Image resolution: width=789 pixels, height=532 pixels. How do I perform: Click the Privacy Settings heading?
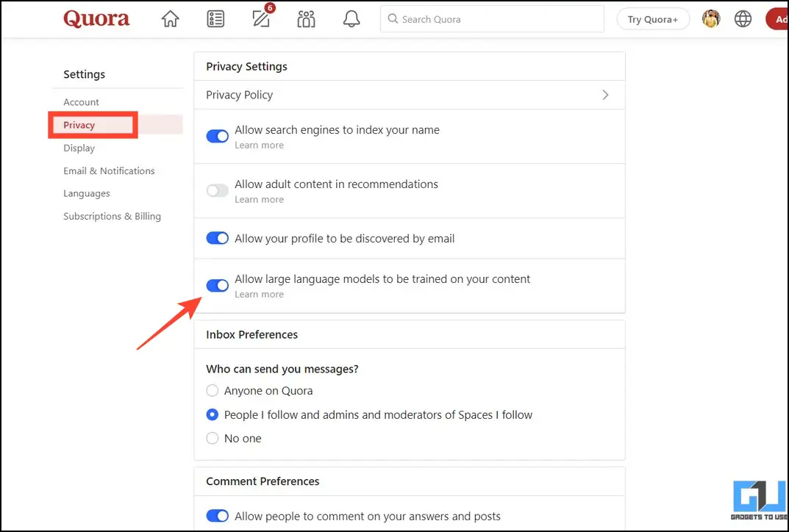point(246,66)
